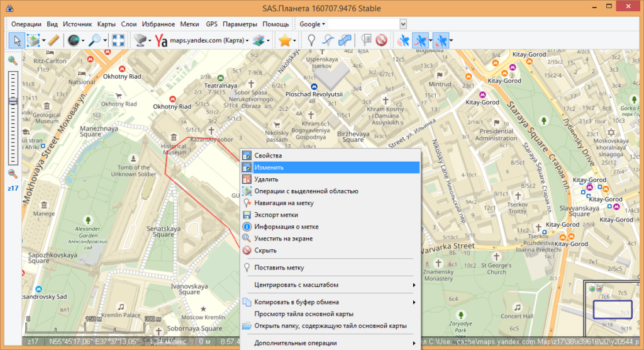Select Удалить in the context menu
This screenshot has width=644, height=350.
tap(266, 179)
